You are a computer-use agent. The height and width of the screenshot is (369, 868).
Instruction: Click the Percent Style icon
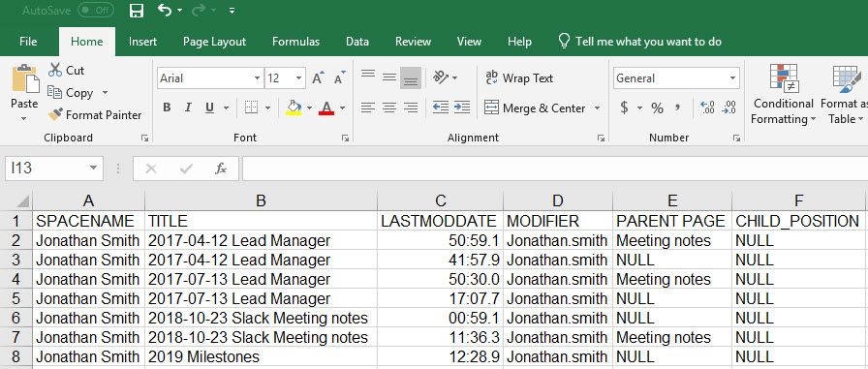click(657, 108)
